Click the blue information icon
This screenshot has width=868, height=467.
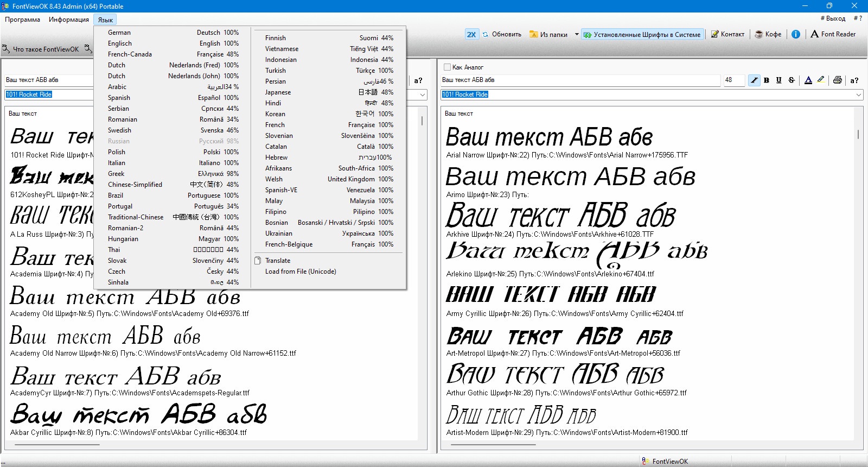pos(795,34)
